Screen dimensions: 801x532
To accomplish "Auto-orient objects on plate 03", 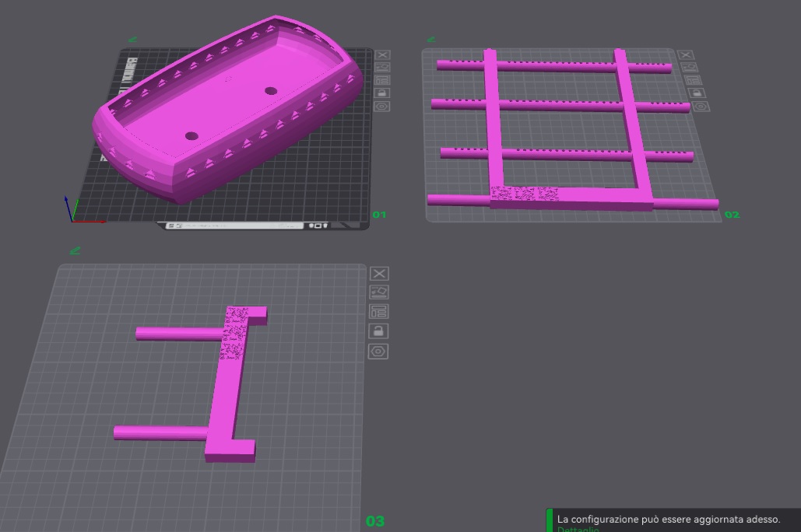I will (379, 292).
